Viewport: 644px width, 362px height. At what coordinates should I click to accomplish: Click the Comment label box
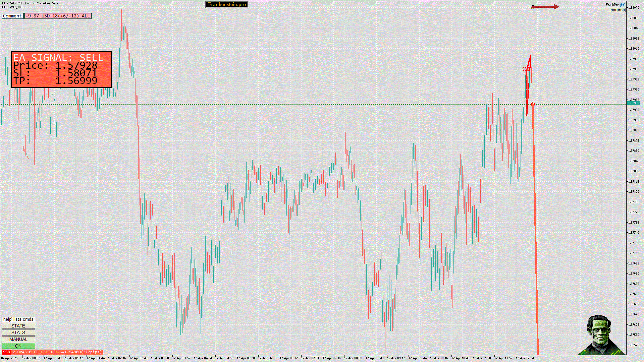pyautogui.click(x=12, y=16)
